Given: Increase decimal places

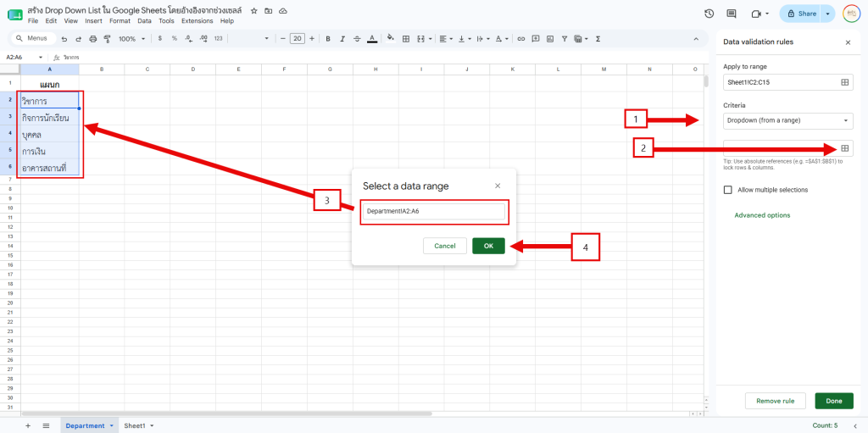Looking at the screenshot, I should 203,39.
